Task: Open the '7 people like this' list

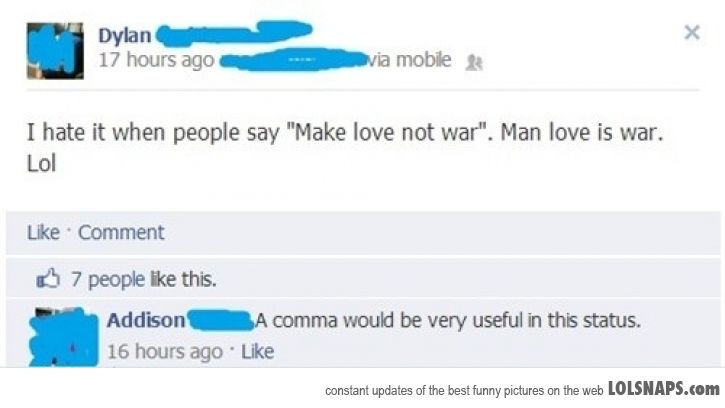Action: pyautogui.click(x=143, y=279)
